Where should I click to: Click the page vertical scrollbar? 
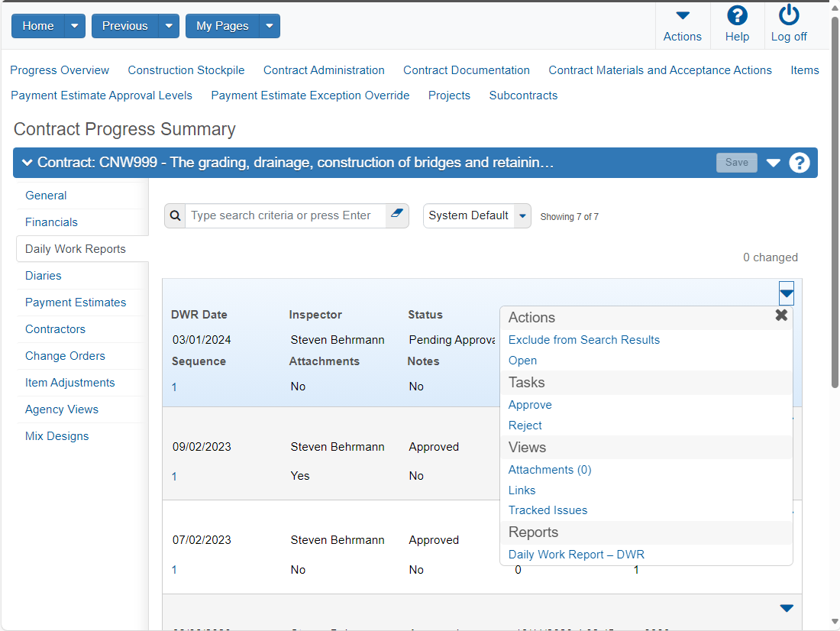tap(835, 202)
